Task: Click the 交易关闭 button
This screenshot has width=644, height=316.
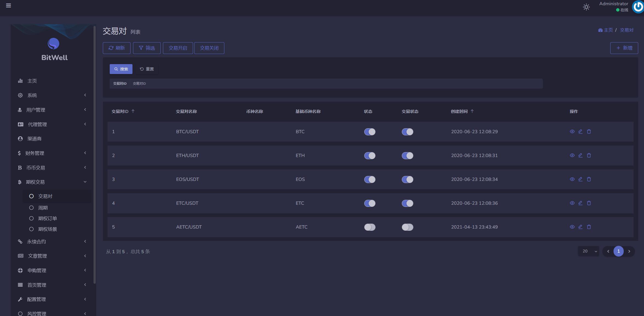Action: point(209,48)
